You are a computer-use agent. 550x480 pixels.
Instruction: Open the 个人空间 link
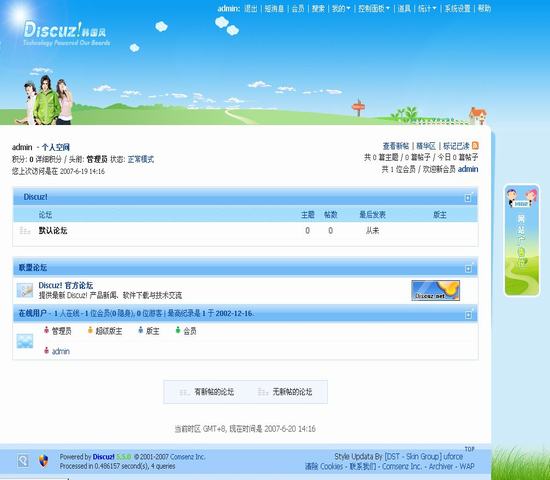tap(55, 147)
